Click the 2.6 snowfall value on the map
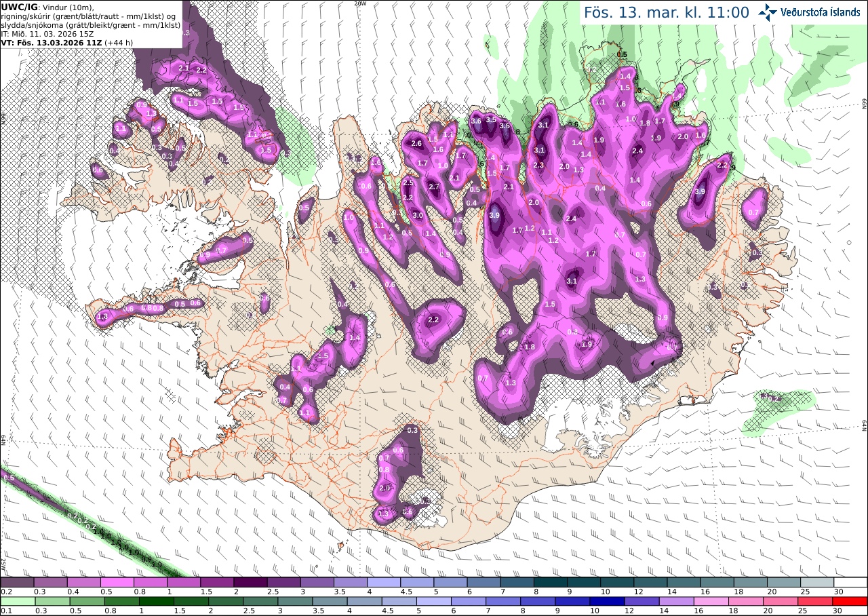 pos(416,143)
